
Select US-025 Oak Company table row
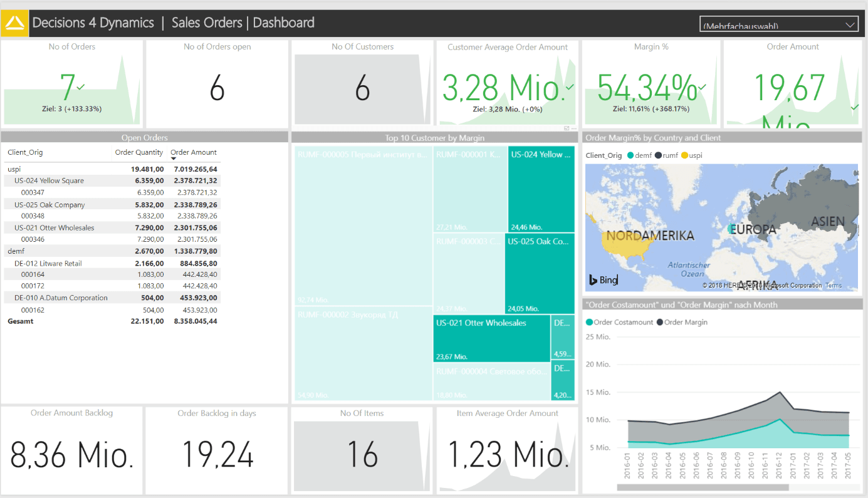[50, 205]
